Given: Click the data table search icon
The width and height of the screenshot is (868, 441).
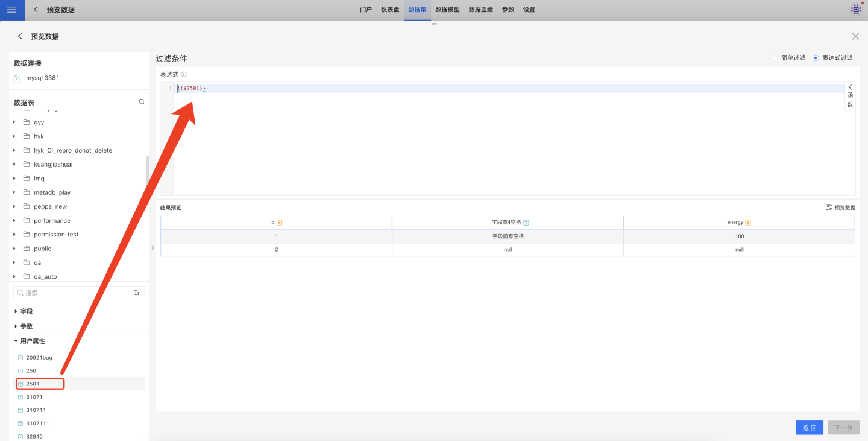Looking at the screenshot, I should coord(142,102).
